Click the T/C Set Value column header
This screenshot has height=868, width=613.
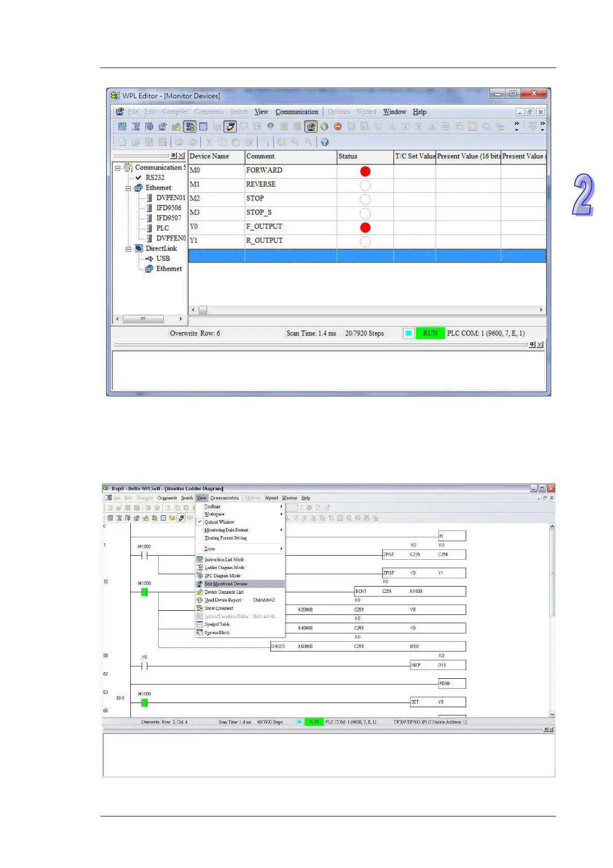pos(415,156)
